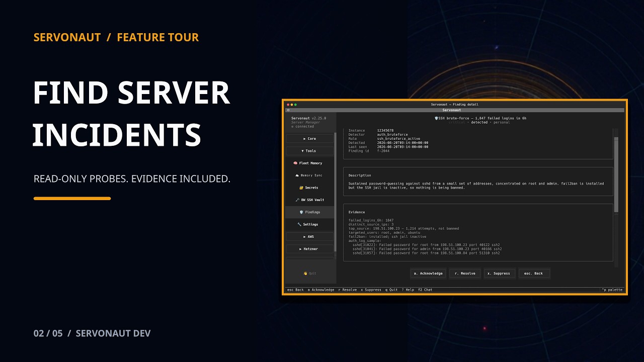This screenshot has width=644, height=362.
Task: Click 'esc Back' in the footer bar
Action: point(295,290)
